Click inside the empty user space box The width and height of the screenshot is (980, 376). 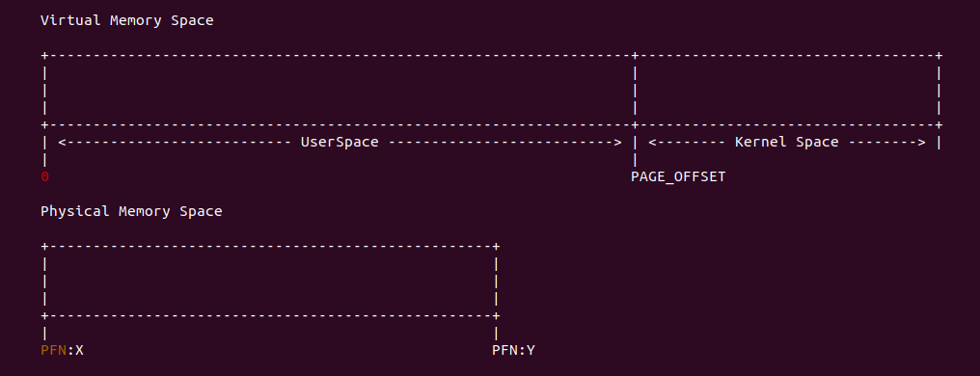[x=340, y=90]
